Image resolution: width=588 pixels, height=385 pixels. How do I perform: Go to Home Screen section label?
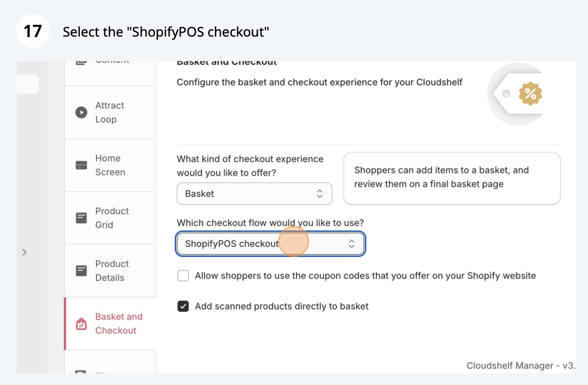click(110, 165)
